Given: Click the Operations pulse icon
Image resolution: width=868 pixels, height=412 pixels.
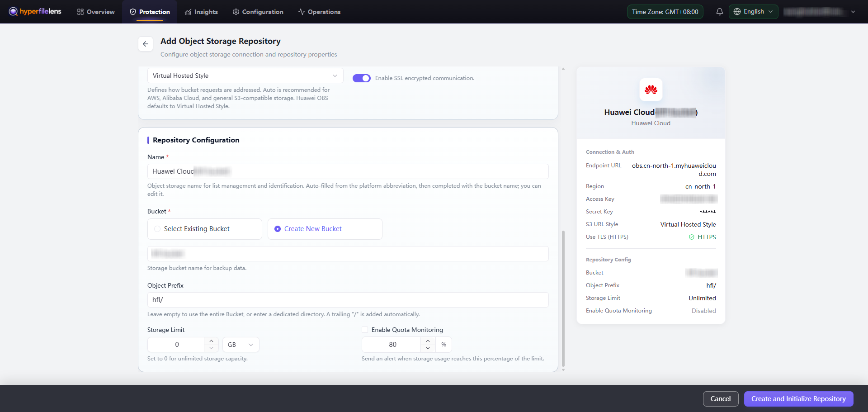Looking at the screenshot, I should pyautogui.click(x=302, y=12).
